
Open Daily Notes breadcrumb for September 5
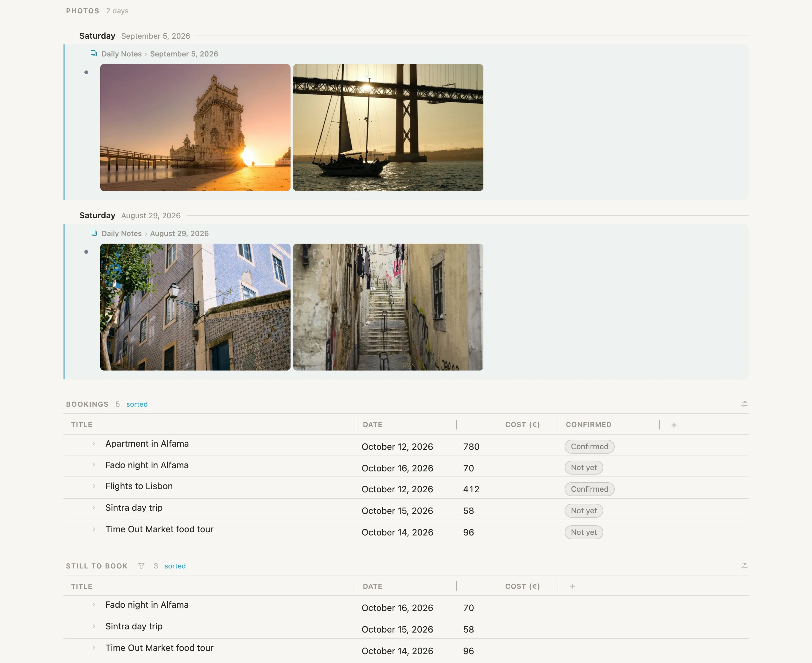[x=121, y=54]
